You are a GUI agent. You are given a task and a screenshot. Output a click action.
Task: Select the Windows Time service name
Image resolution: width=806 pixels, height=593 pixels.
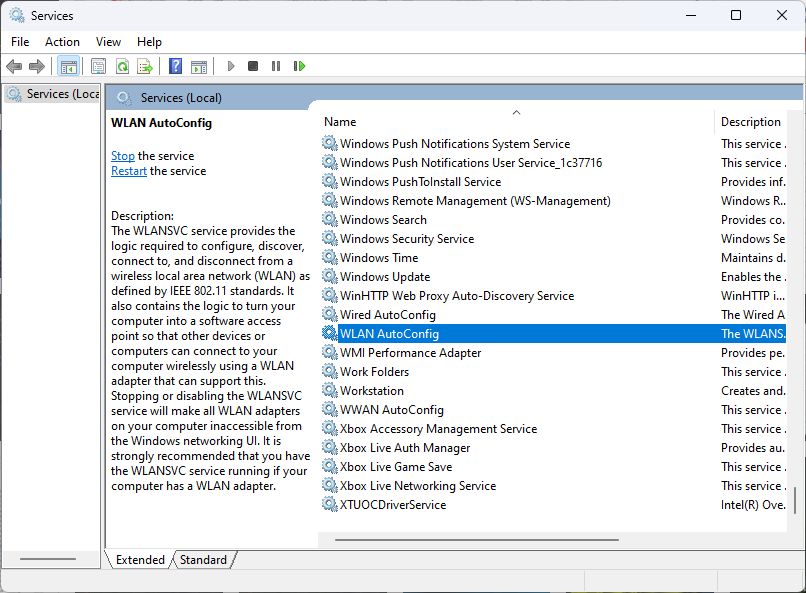(379, 258)
